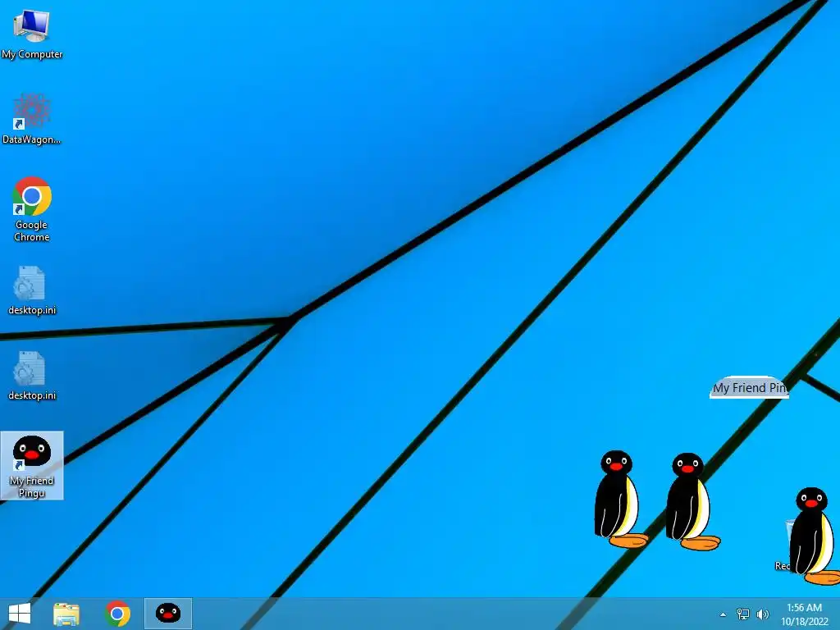Image resolution: width=840 pixels, height=630 pixels.
Task: Select the DataWagon shortcut on the desktop
Action: point(32,118)
